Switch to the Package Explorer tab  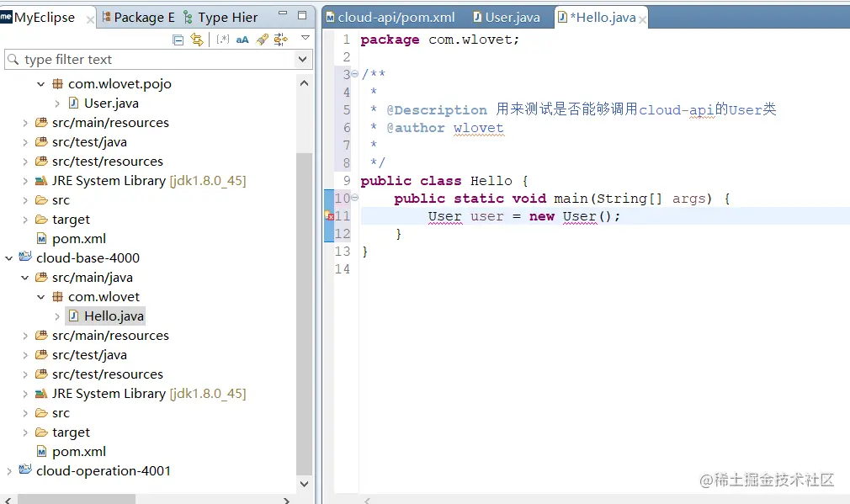pos(139,18)
